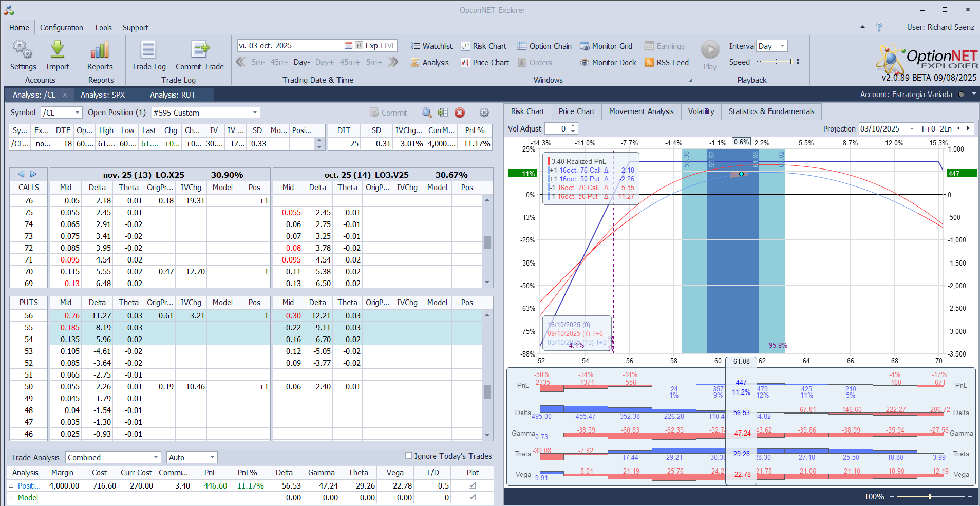Open the Symbol /CL dropdown

click(77, 113)
